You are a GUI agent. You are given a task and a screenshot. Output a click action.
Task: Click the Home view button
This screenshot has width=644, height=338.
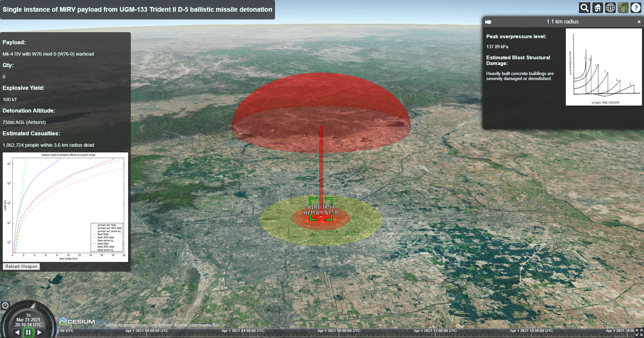coord(597,8)
